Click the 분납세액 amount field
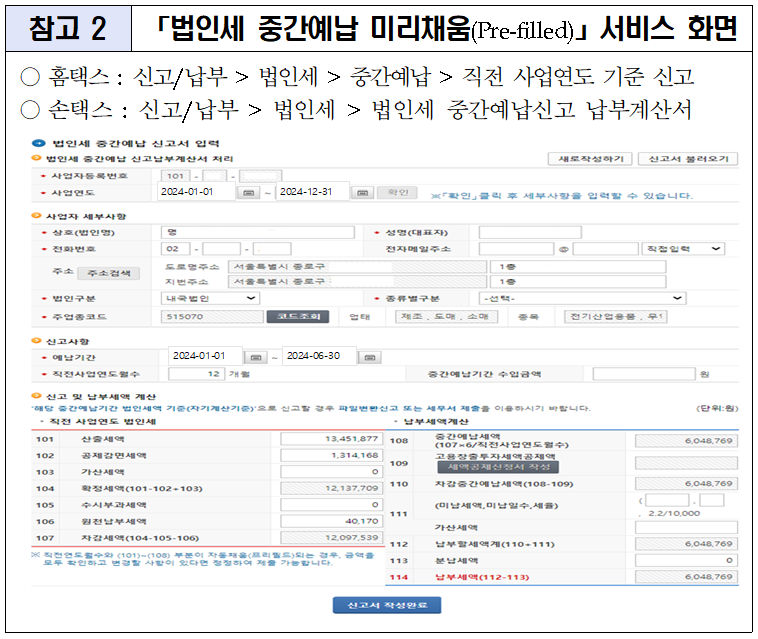Screen dimensions: 758x639 [685, 561]
